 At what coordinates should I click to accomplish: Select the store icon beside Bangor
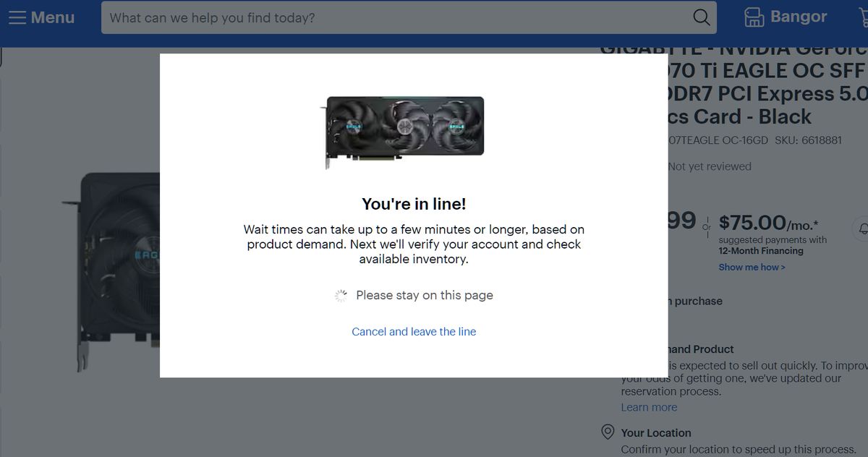click(754, 17)
